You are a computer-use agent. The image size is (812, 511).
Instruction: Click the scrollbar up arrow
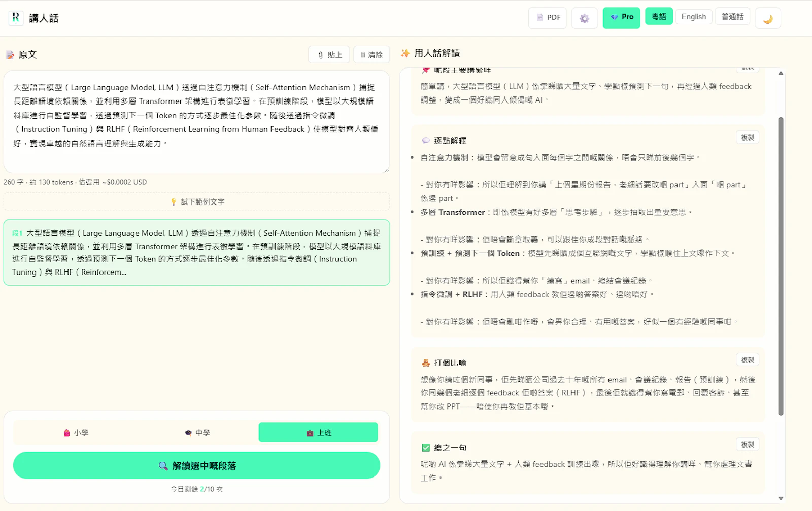tap(781, 74)
